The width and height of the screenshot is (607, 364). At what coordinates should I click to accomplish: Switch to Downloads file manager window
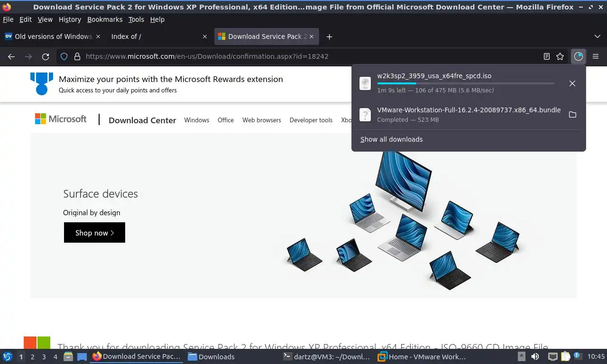coord(211,356)
